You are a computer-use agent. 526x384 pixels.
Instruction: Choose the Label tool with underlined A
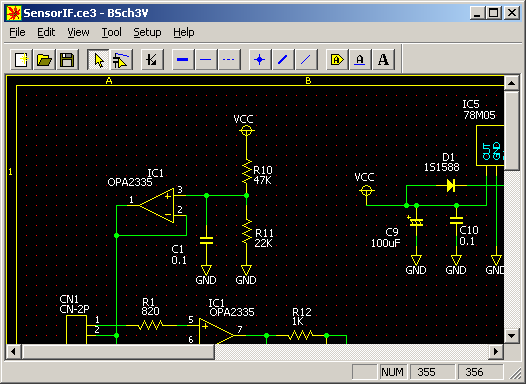[x=360, y=60]
